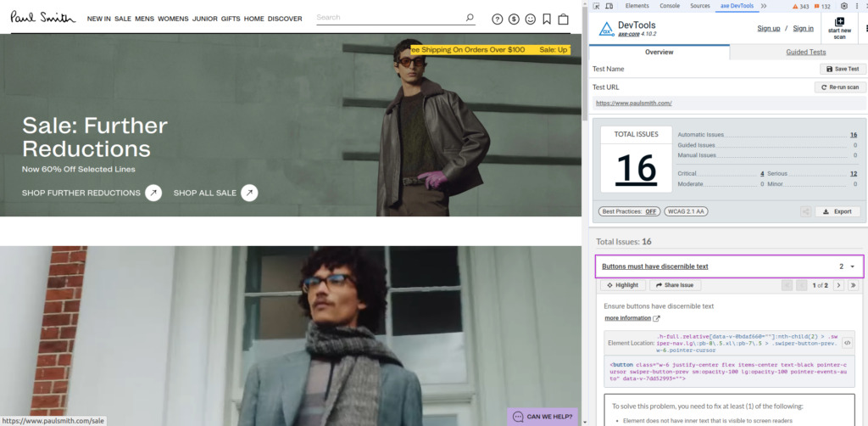Switch to the Console tab
This screenshot has height=426, width=868.
670,6
